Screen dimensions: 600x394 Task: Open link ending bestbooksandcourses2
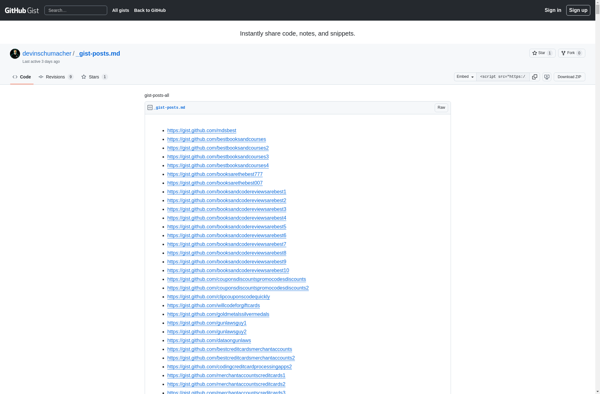click(218, 148)
